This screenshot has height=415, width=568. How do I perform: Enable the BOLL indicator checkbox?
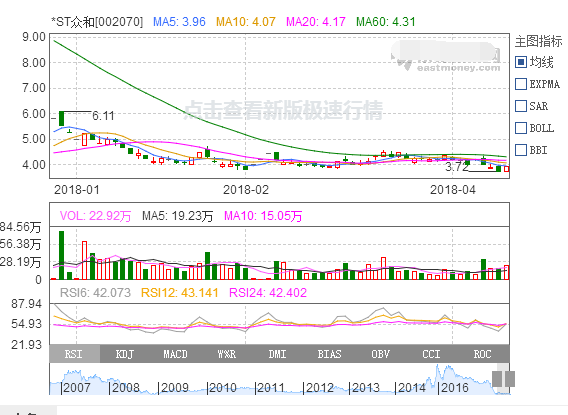521,128
